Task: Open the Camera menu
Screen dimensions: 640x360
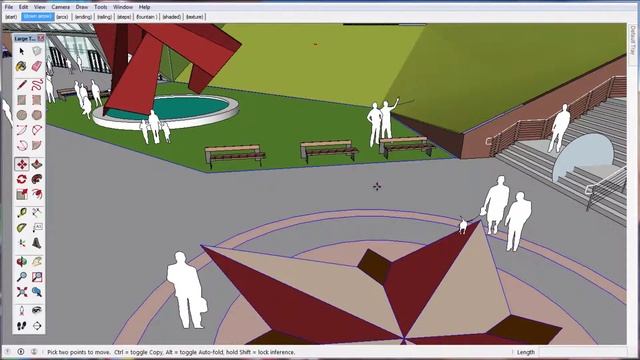Action: point(60,7)
